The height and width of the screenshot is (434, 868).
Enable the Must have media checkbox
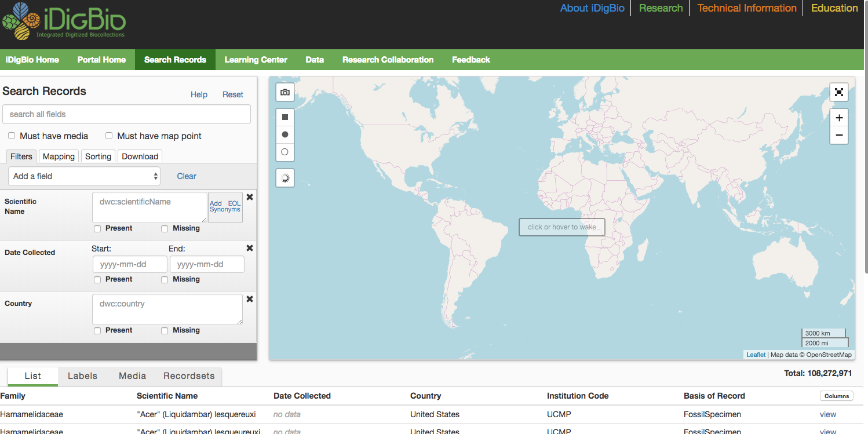(12, 136)
